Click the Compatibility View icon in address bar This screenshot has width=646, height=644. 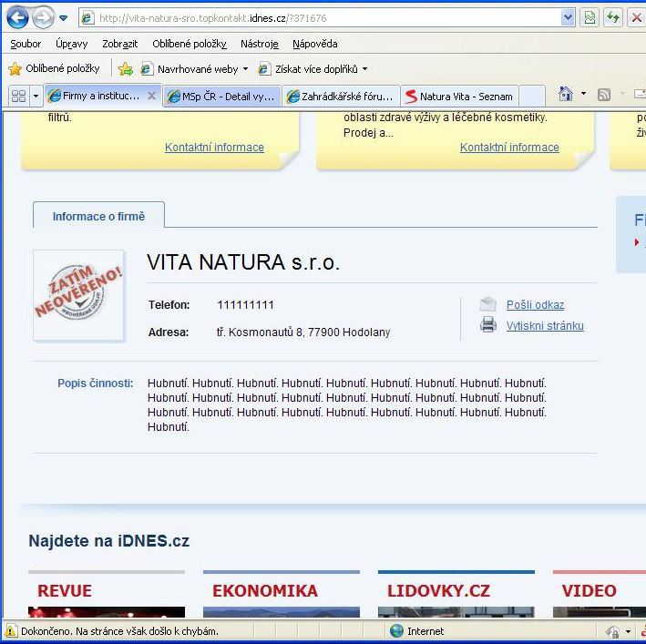click(590, 18)
